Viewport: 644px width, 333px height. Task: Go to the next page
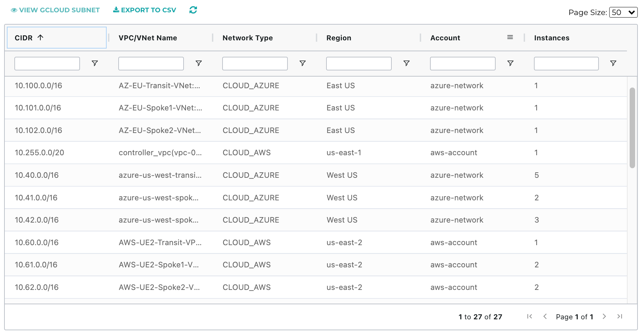click(604, 317)
